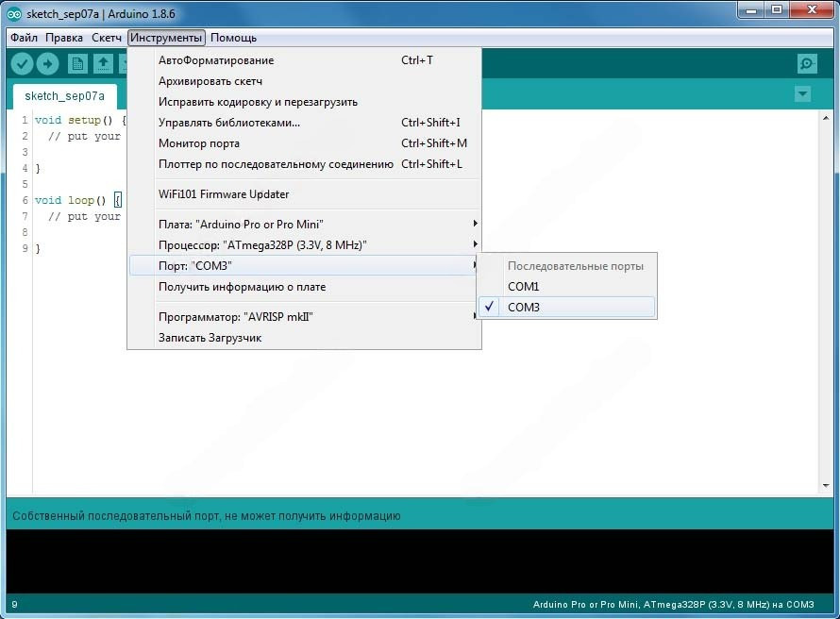The height and width of the screenshot is (619, 840).
Task: Open the Помощь menu
Action: click(233, 38)
